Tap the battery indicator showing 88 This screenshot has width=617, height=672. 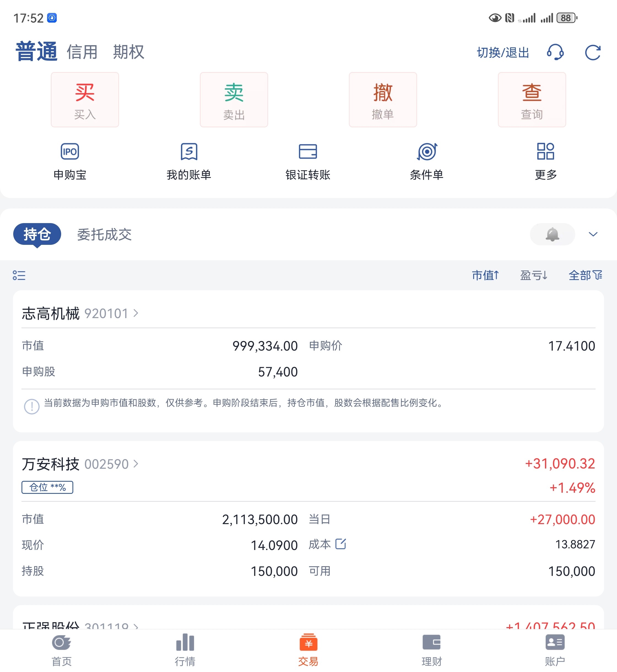pyautogui.click(x=567, y=18)
